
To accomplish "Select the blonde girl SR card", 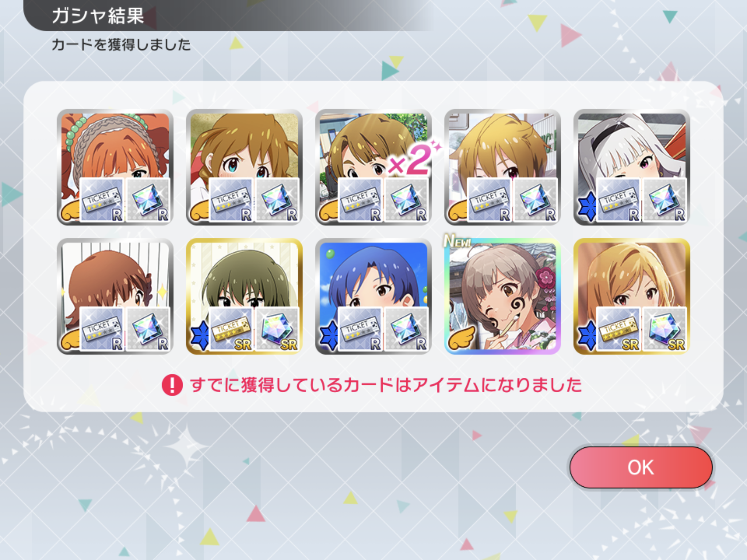I will click(631, 296).
